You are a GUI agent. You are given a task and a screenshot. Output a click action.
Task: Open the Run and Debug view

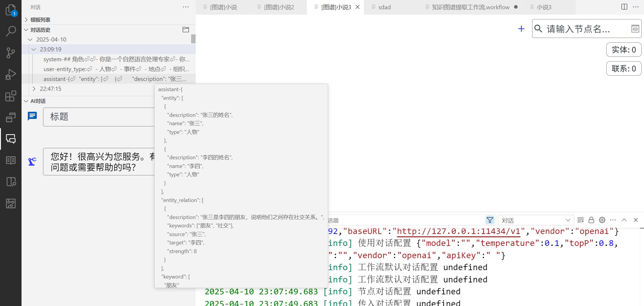(x=11, y=74)
